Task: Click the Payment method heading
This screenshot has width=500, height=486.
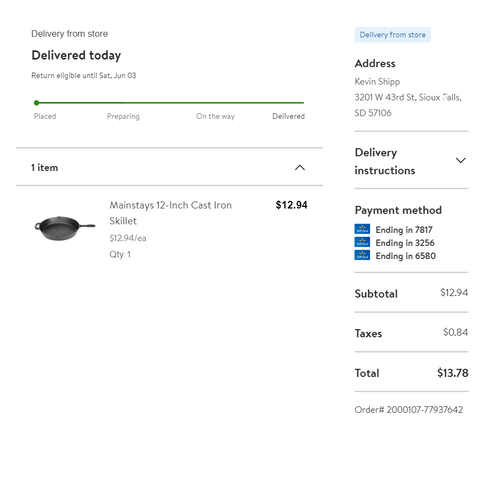Action: click(x=398, y=210)
